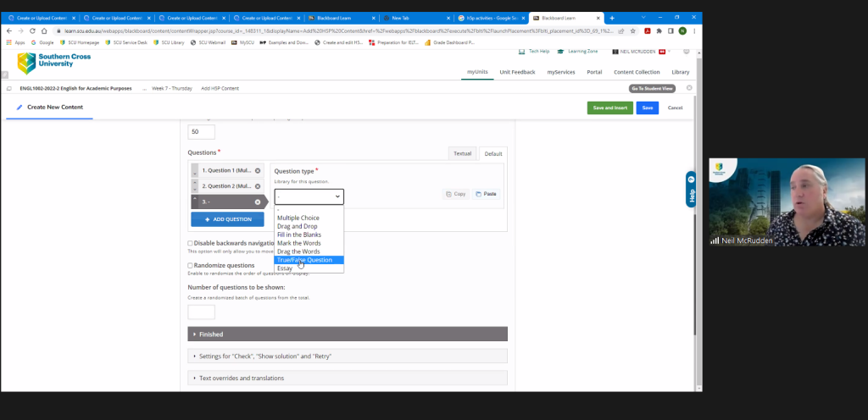
Task: Open the Tech Help link
Action: pos(534,52)
